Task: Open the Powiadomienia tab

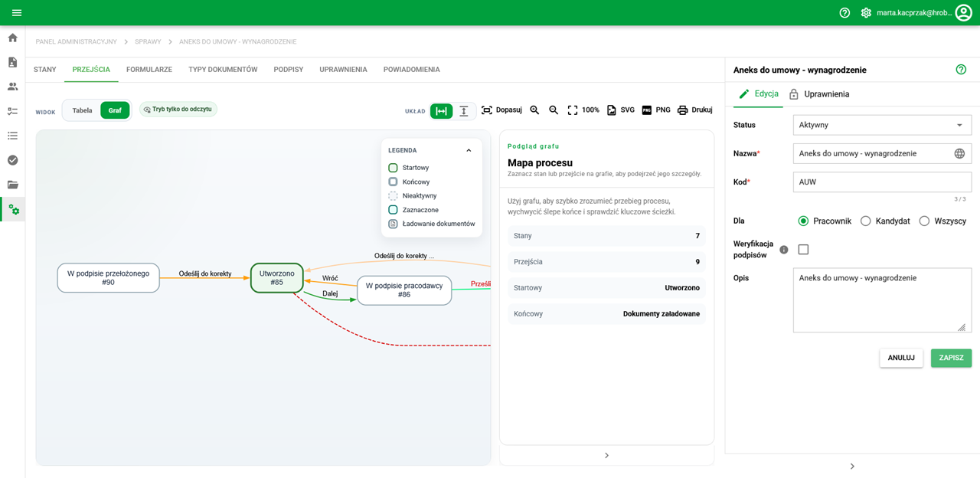Action: tap(411, 70)
